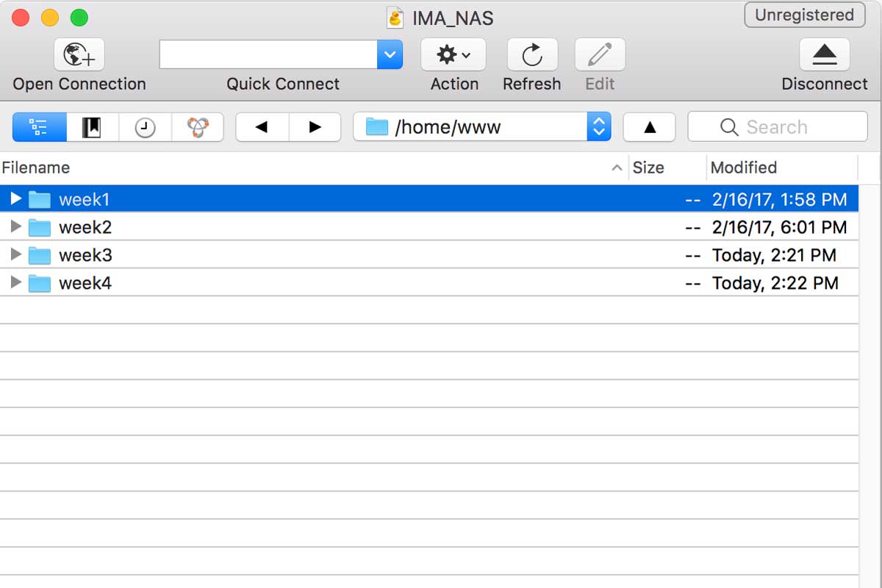The width and height of the screenshot is (882, 588).
Task: Click the week4 folder name
Action: (85, 283)
